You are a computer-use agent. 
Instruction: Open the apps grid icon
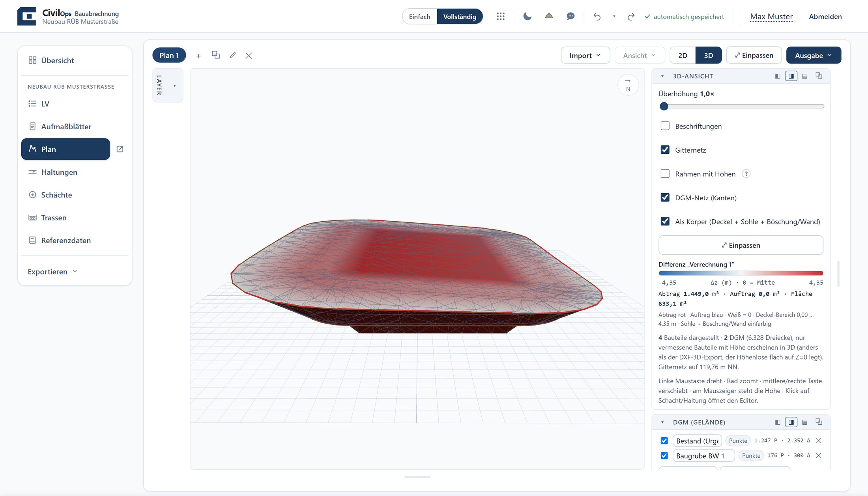(x=500, y=16)
